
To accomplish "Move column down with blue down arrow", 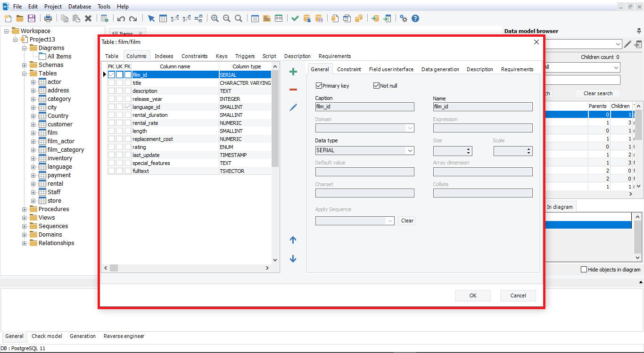I will pos(293,259).
